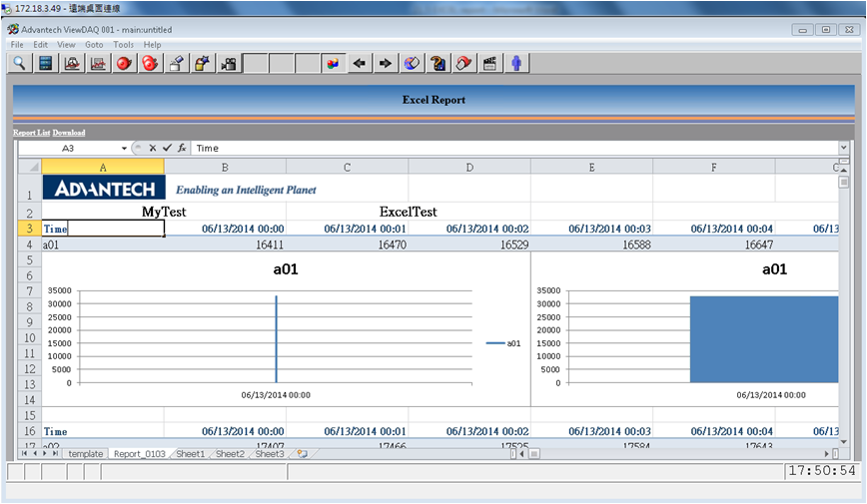Screen dimensions: 867x504
Task: Click the film clapperboard toolbar icon
Action: click(489, 64)
